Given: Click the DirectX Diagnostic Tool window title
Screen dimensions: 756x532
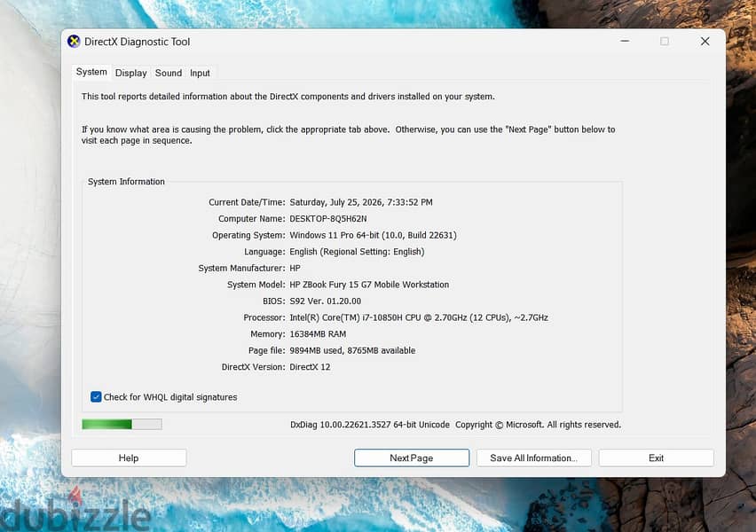Looking at the screenshot, I should click(x=137, y=42).
